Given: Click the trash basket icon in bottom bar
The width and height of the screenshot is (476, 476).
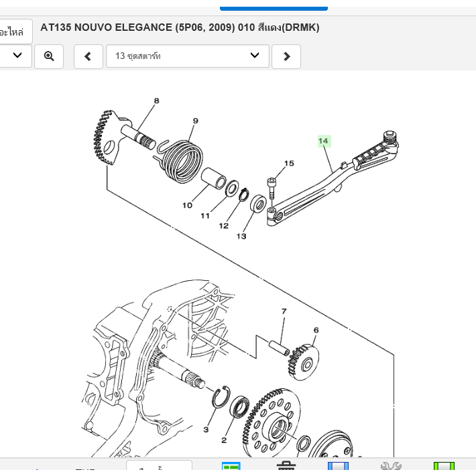Looking at the screenshot, I should (x=286, y=466).
